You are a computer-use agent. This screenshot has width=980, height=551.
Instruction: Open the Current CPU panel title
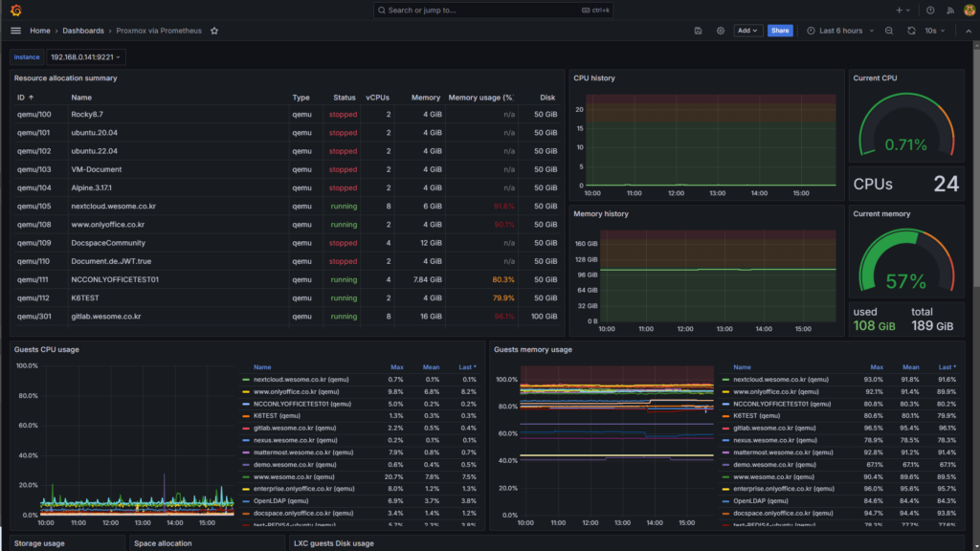pos(875,78)
